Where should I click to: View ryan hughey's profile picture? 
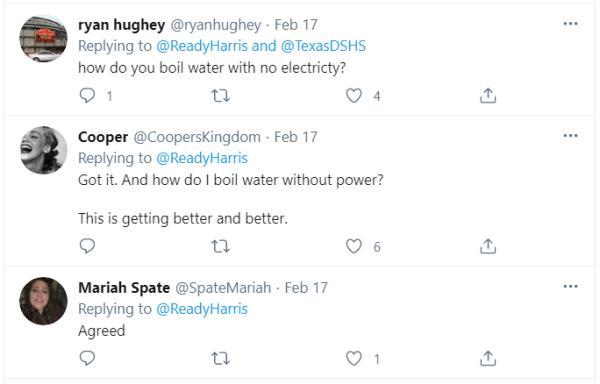(x=43, y=39)
